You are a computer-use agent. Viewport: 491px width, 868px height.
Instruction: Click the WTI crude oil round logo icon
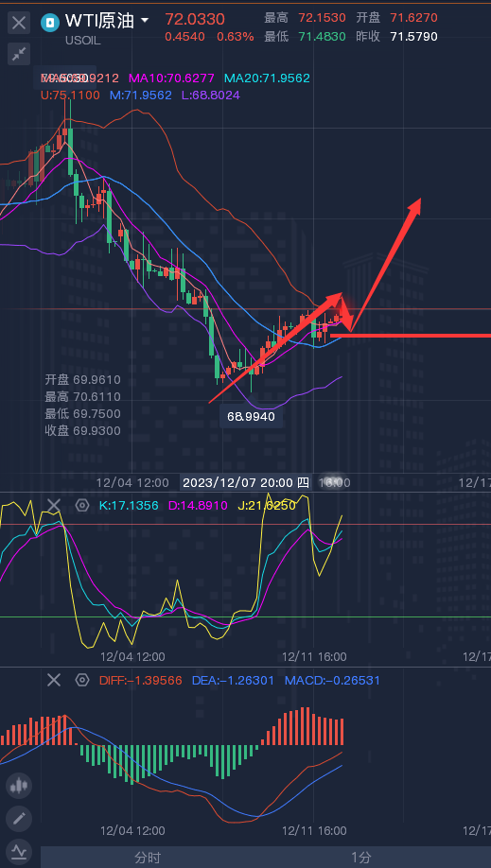point(50,22)
